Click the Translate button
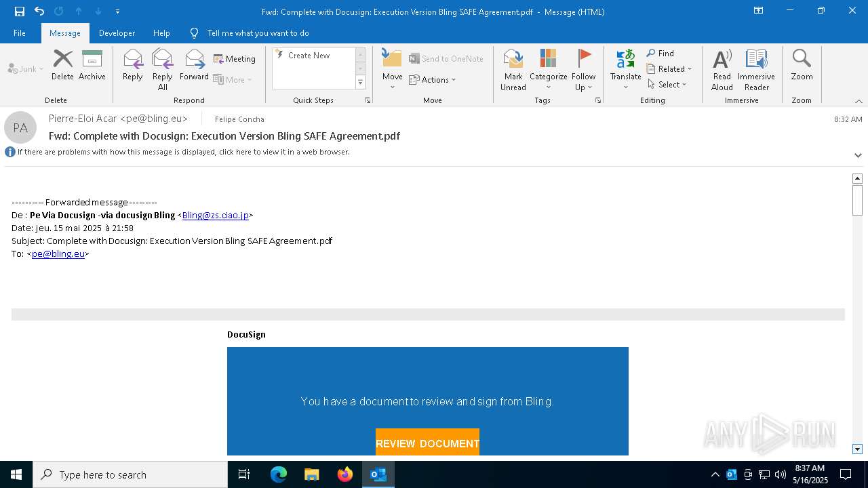 click(625, 69)
